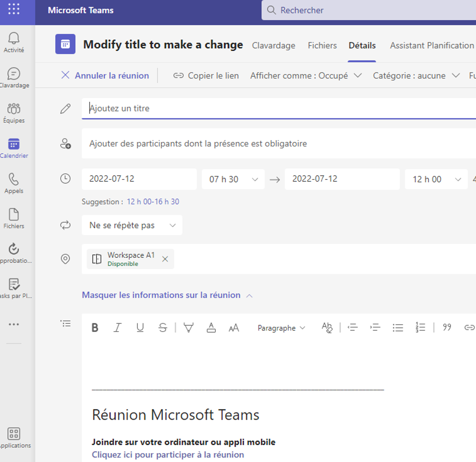Open Activité in the sidebar

point(14,43)
